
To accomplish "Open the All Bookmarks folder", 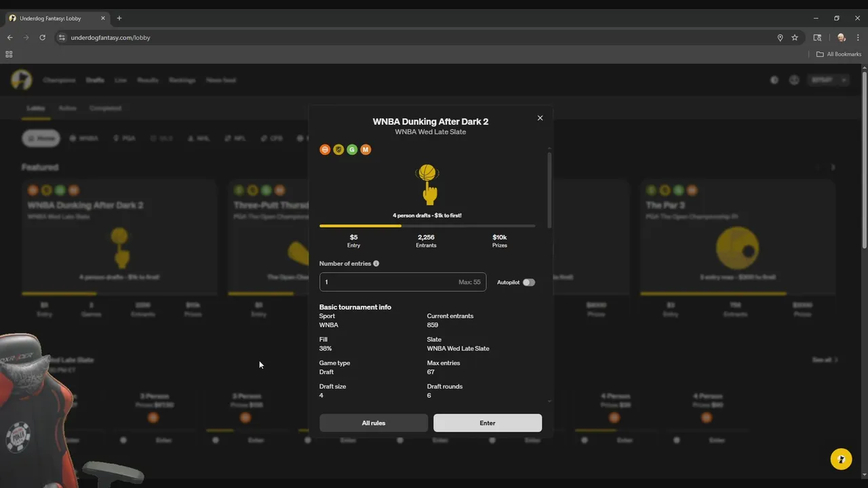I will click(x=839, y=54).
